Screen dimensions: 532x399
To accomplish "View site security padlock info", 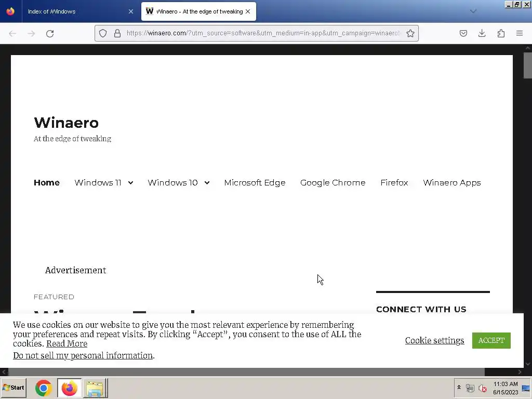I will tap(117, 33).
